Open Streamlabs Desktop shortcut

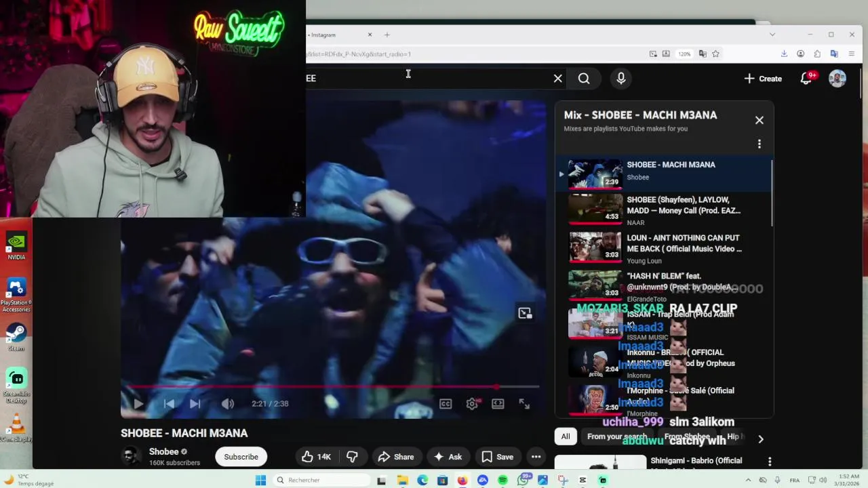(x=16, y=385)
